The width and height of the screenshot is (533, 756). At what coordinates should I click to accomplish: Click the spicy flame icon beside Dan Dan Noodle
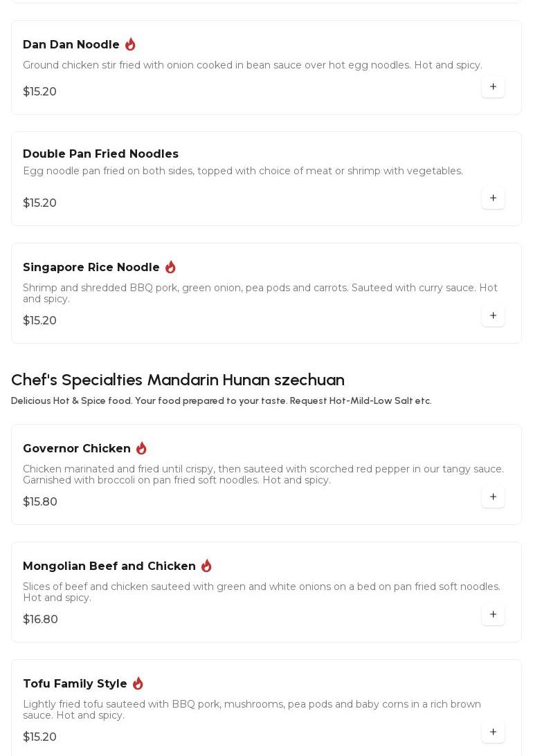coord(130,44)
